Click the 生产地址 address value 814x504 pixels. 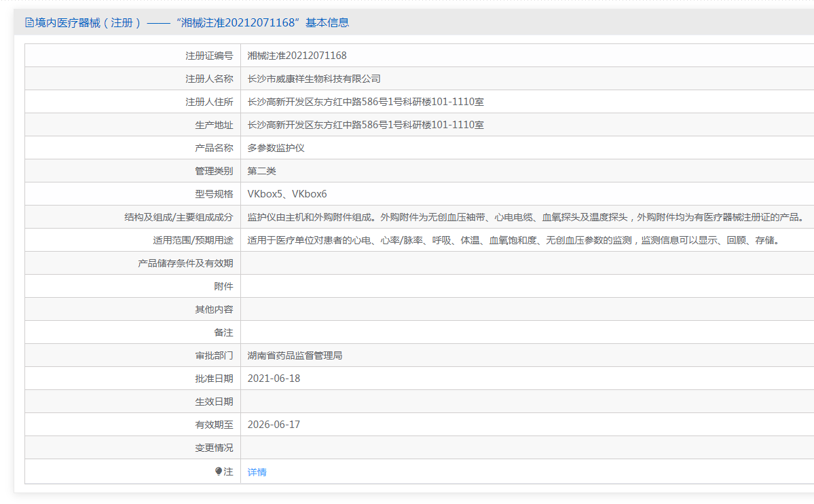point(365,125)
